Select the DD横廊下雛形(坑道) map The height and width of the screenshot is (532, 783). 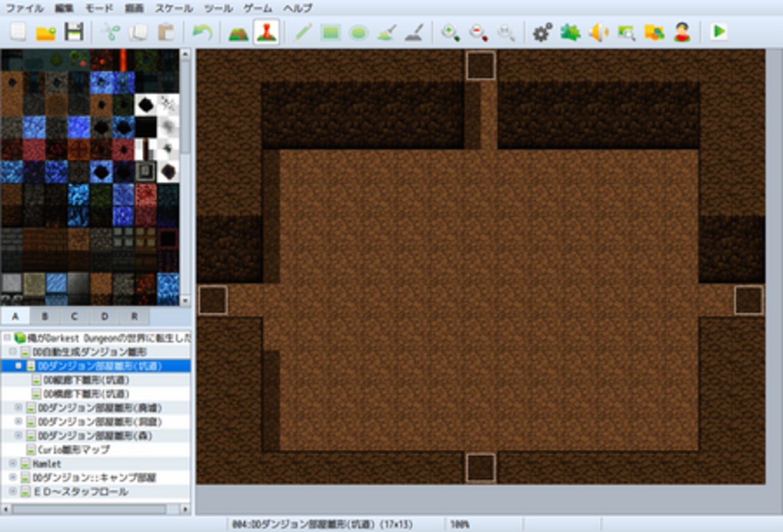tap(86, 394)
